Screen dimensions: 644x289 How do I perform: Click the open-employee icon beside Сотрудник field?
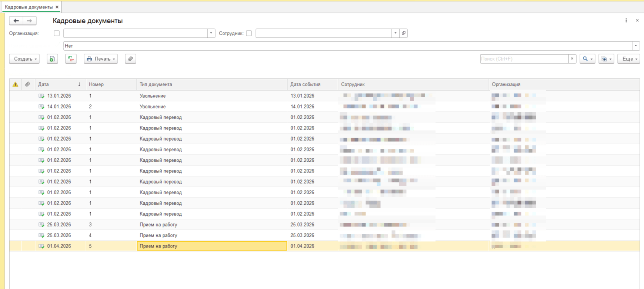point(404,33)
